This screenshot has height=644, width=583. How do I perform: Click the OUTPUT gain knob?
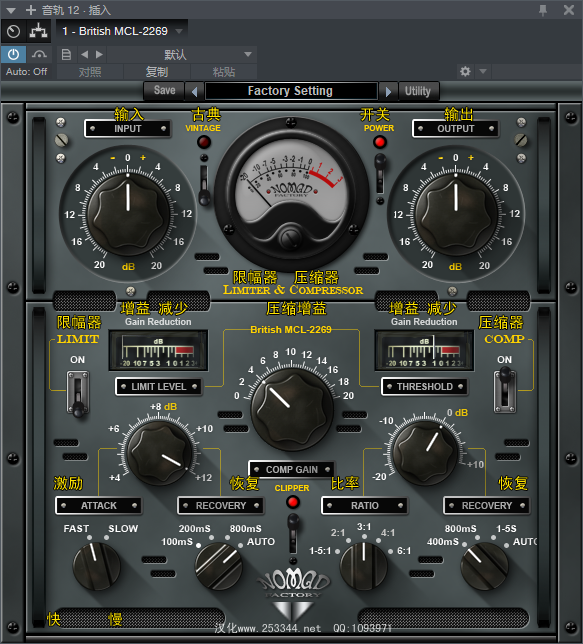click(456, 214)
